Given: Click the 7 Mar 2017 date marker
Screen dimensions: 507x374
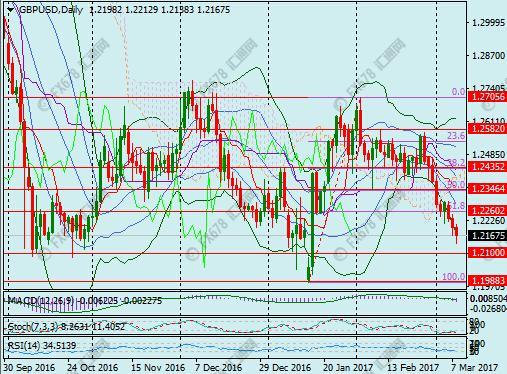Looking at the screenshot, I should click(475, 368).
